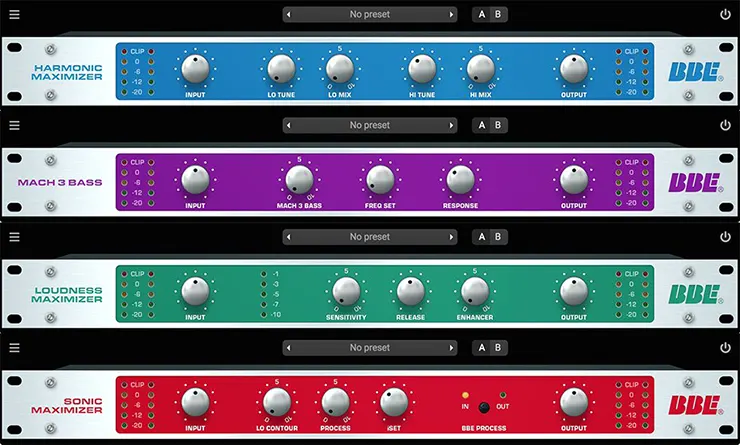The image size is (740, 445).
Task: Open the Harmonic Maximizer preset dropdown
Action: (369, 15)
